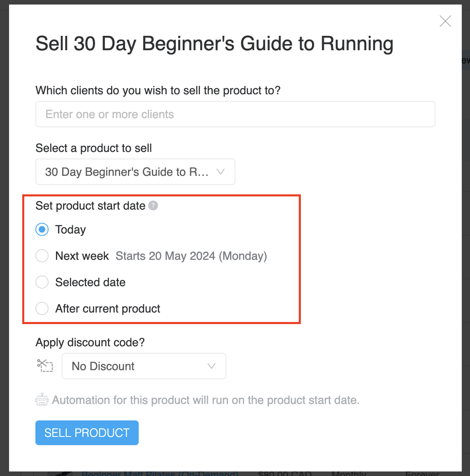Open Beginner Matt Pilates (On-Demand) link
This screenshot has width=470, height=476.
(160, 474)
